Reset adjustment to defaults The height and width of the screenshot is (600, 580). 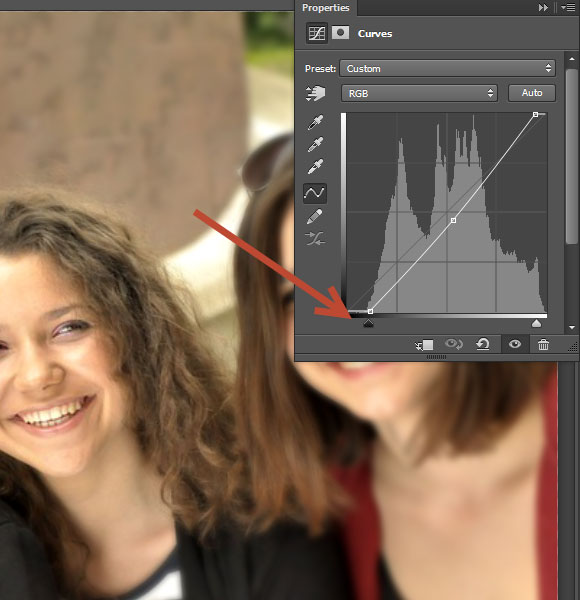click(483, 344)
